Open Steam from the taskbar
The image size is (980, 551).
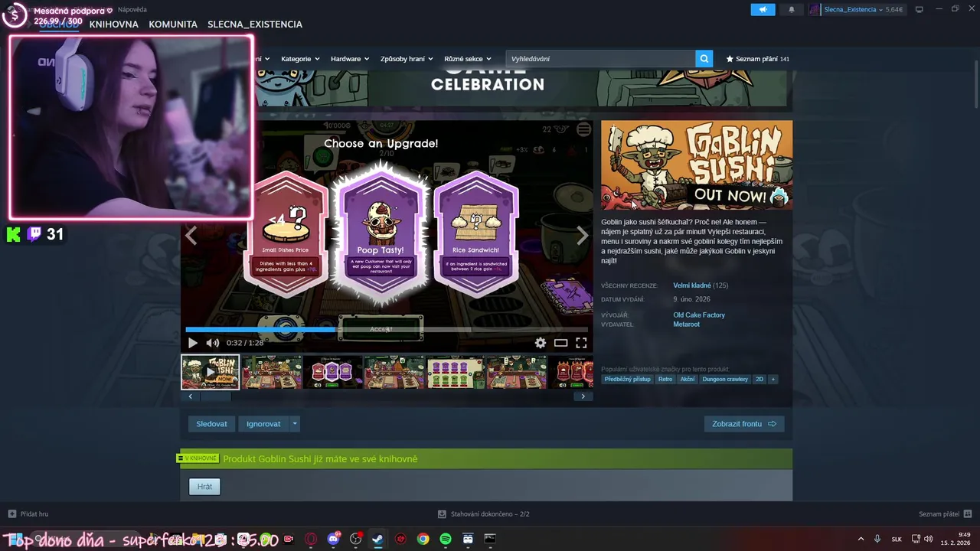coord(377,539)
